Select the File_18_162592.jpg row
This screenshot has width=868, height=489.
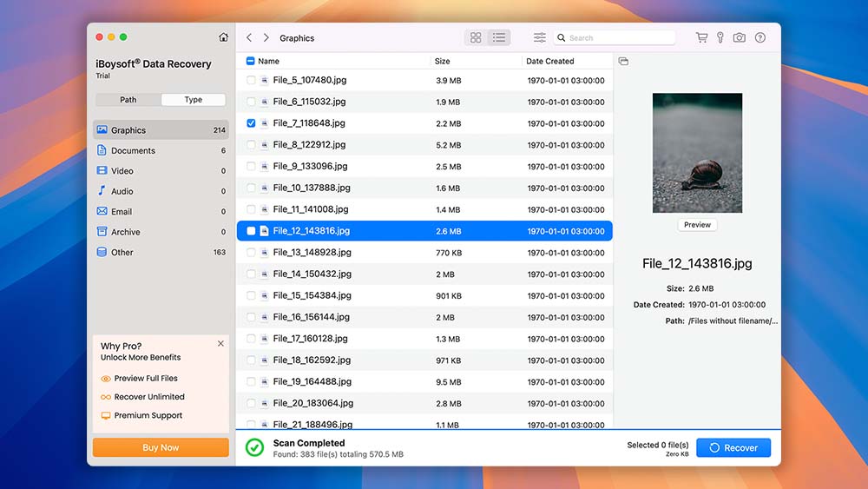424,360
